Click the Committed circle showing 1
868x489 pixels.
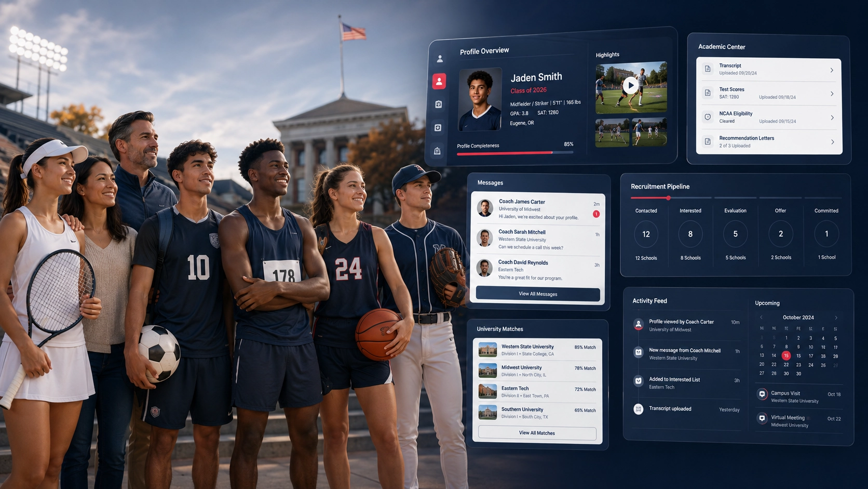826,234
